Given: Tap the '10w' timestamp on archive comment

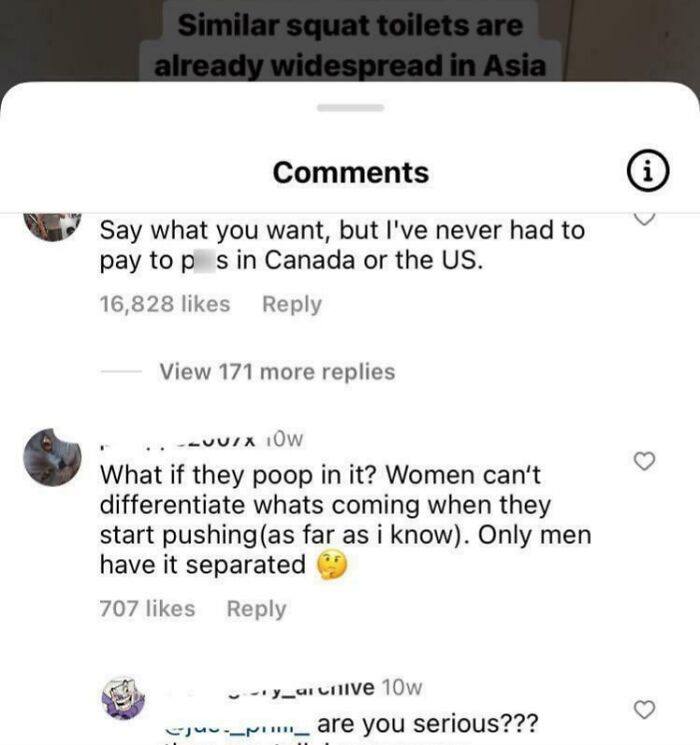Looking at the screenshot, I should (402, 688).
